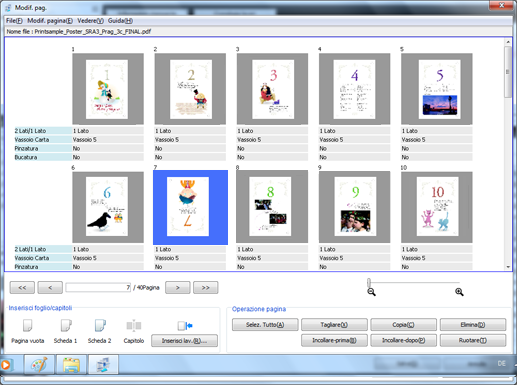Open the printer folder taskbar icon
Image resolution: width=517 pixels, height=385 pixels.
[x=71, y=364]
